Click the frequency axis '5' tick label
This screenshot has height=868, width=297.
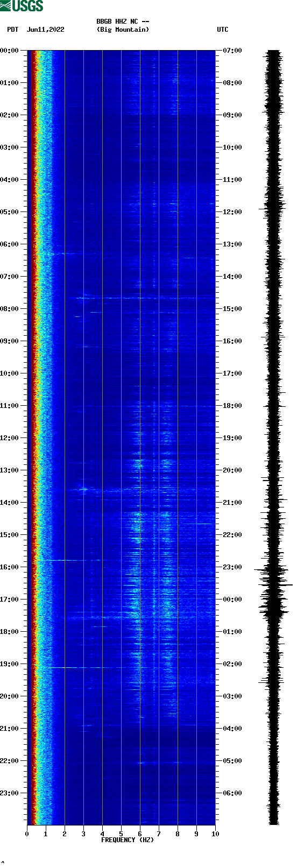coord(121,834)
